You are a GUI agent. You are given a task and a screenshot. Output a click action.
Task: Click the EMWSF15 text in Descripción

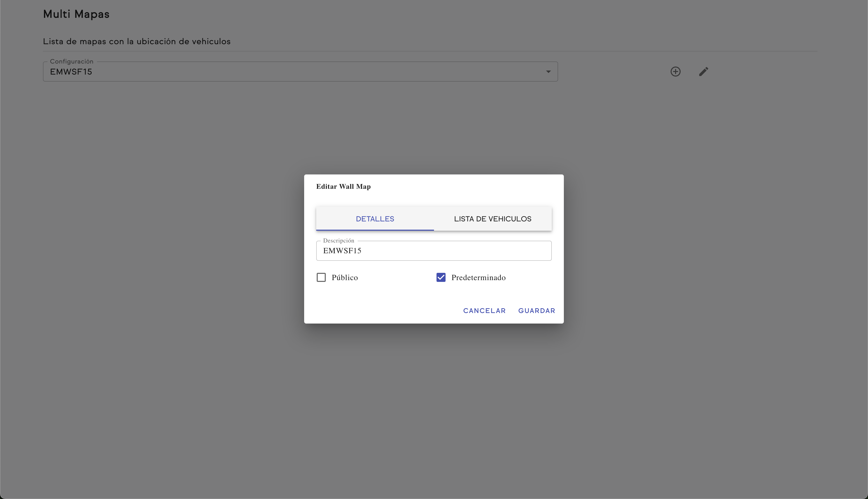coord(342,251)
